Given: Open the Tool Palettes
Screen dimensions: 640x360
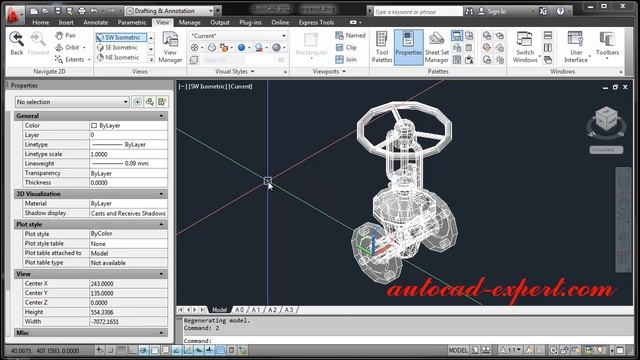Looking at the screenshot, I should tap(382, 47).
